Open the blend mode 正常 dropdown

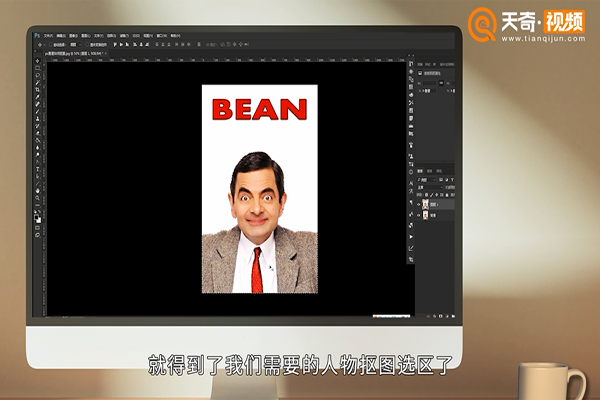(430, 188)
